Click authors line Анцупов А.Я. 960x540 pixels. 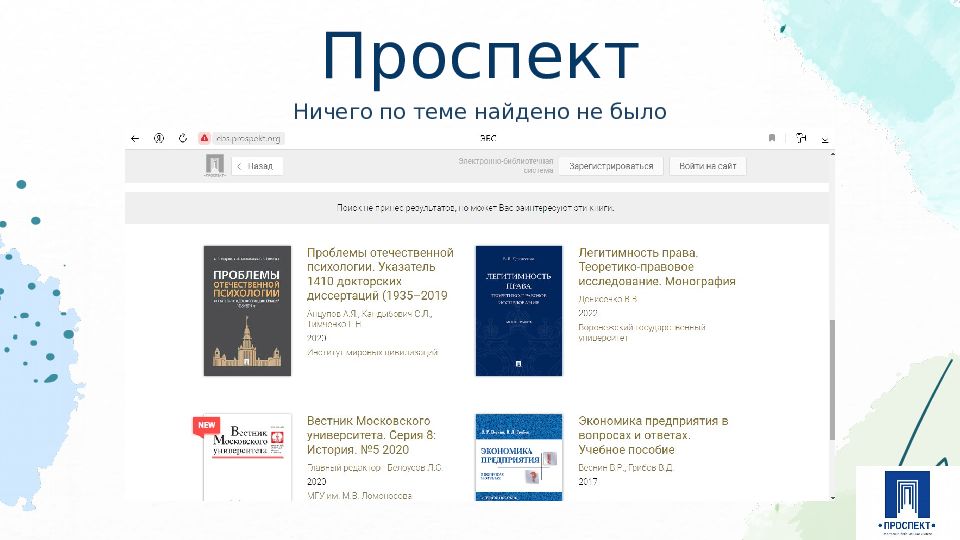(x=369, y=318)
